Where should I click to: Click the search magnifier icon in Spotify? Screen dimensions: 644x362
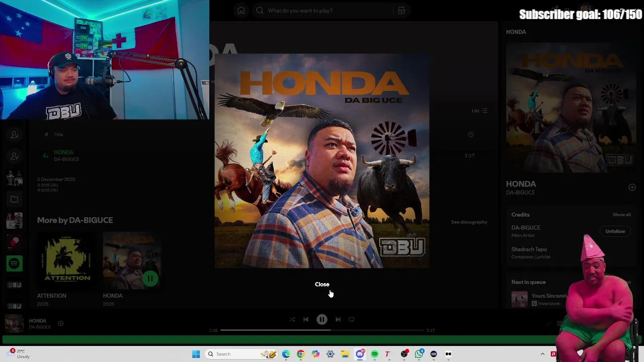coord(260,11)
